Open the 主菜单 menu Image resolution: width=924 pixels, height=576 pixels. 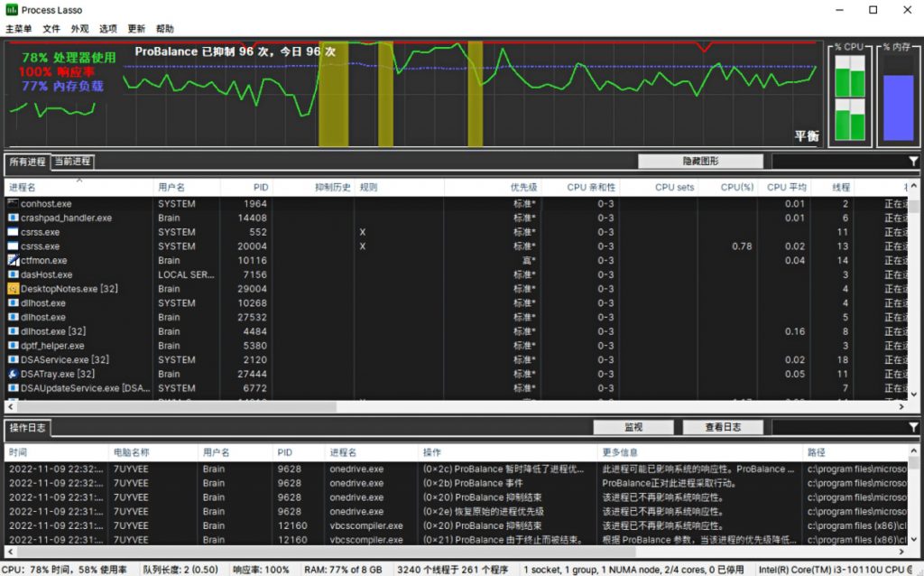pos(19,29)
